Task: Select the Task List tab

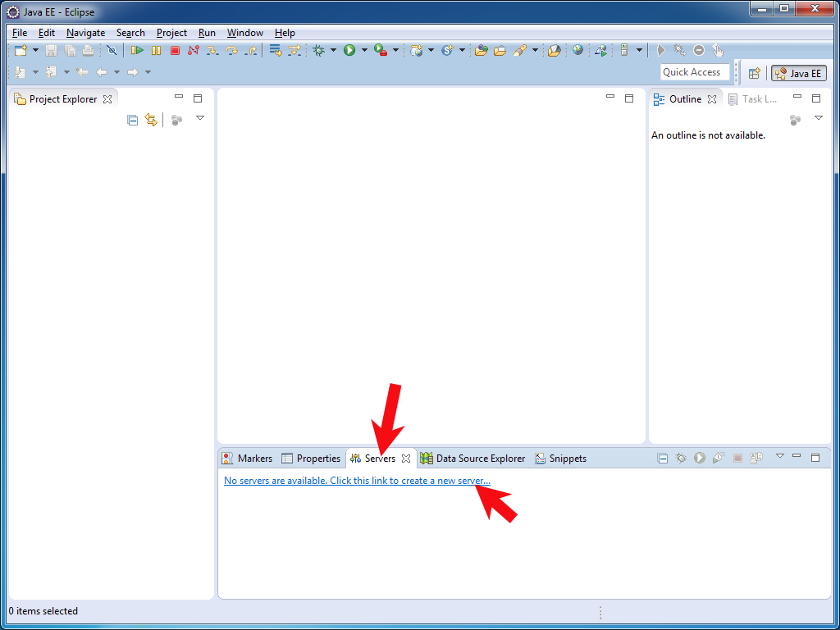Action: 753,99
